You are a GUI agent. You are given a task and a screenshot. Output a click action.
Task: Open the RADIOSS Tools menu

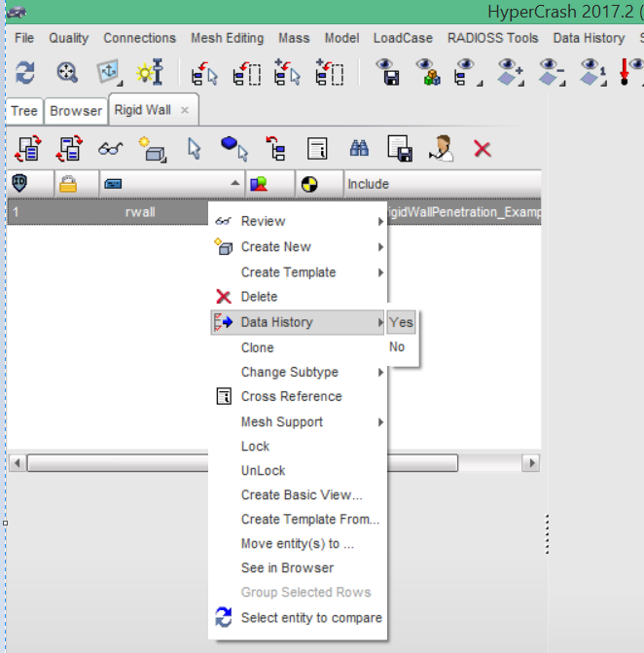(493, 38)
